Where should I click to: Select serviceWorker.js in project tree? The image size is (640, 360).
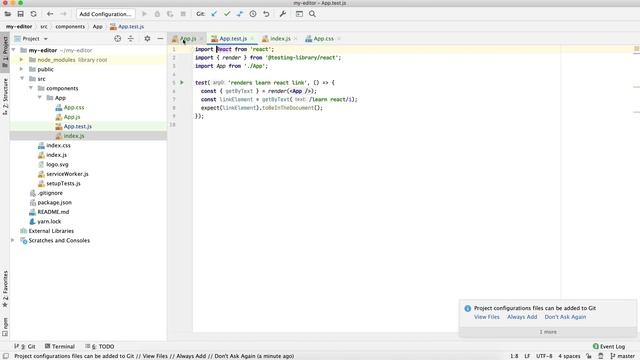[67, 174]
